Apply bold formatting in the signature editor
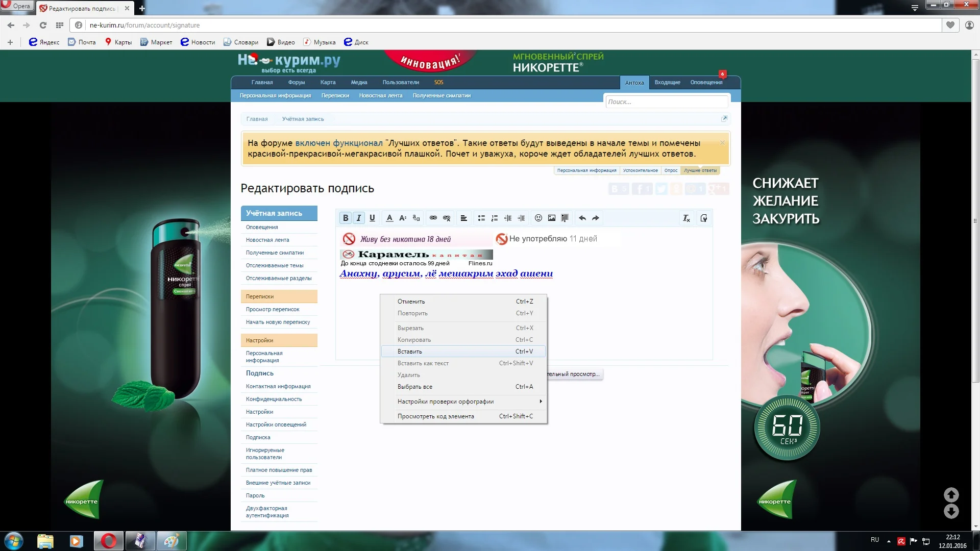Screen dimensions: 980x551 346,218
